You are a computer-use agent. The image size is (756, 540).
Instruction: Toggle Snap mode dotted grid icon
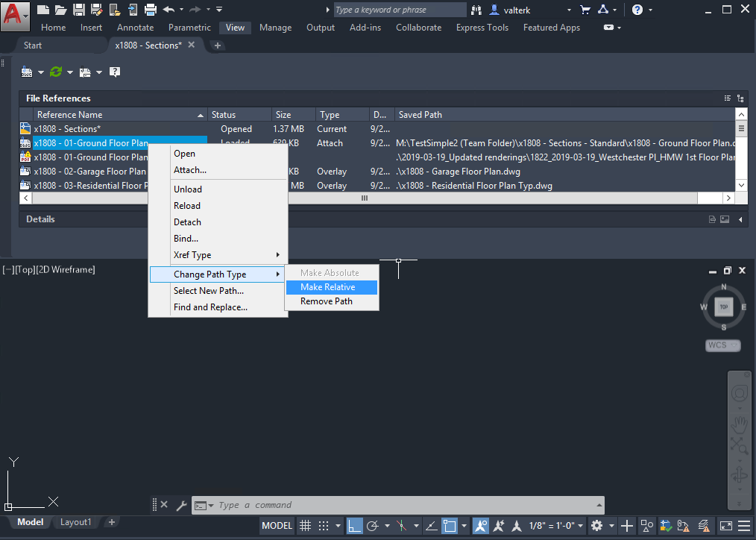pos(324,526)
